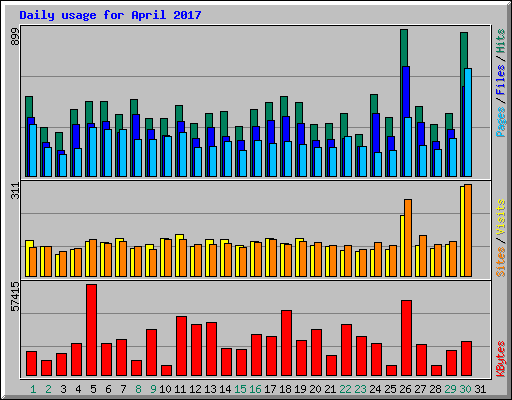
Task: Click day 9 on the x-axis
Action: click(153, 389)
